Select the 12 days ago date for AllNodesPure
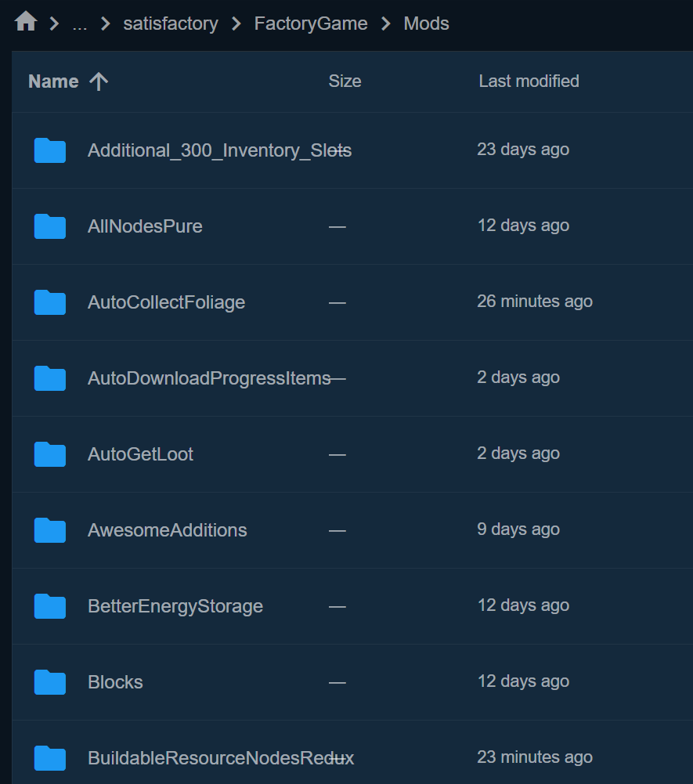Image resolution: width=693 pixels, height=784 pixels. [x=523, y=226]
